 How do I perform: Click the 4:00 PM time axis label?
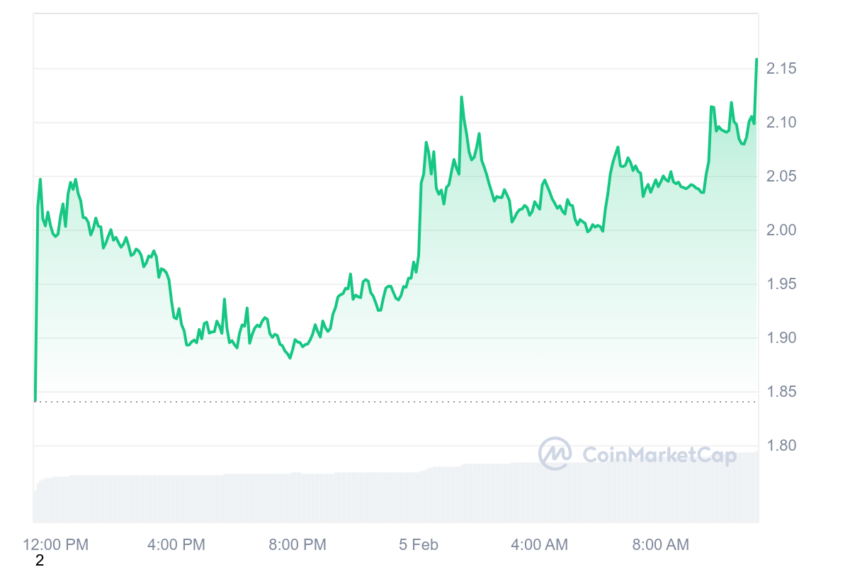(x=176, y=544)
